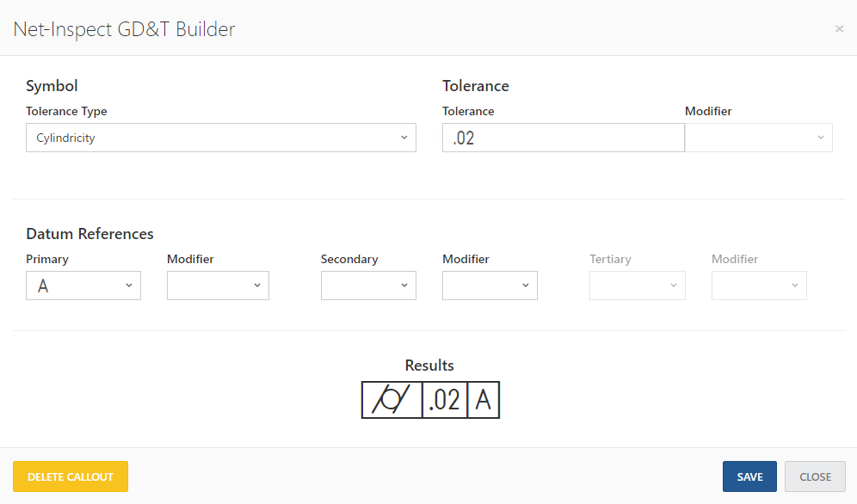Viewport: 857px width, 504px height.
Task: Open the Tertiary datum dropdown
Action: click(638, 286)
